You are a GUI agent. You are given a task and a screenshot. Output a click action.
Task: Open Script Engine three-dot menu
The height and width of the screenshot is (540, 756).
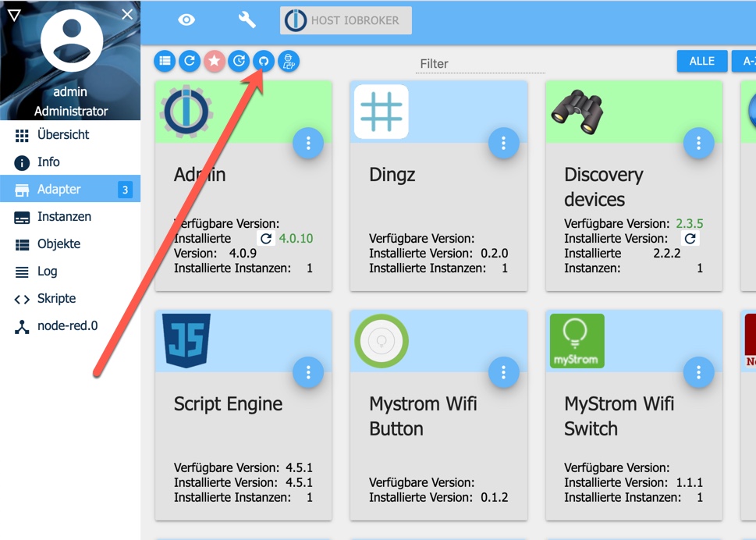coord(308,372)
